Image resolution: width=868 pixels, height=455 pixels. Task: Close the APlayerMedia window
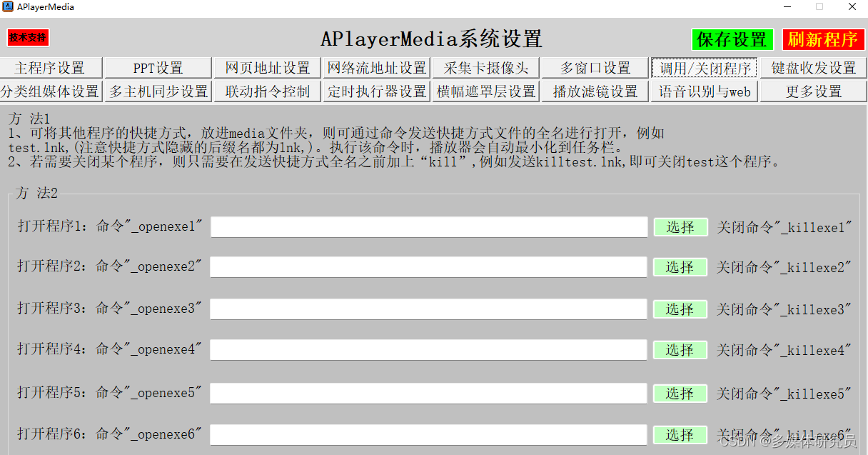click(x=852, y=6)
